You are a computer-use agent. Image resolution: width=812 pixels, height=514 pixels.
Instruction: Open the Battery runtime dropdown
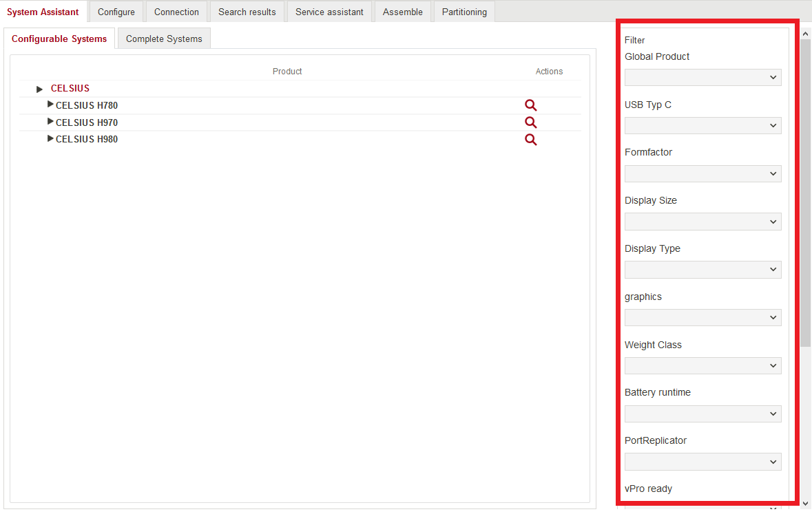702,414
